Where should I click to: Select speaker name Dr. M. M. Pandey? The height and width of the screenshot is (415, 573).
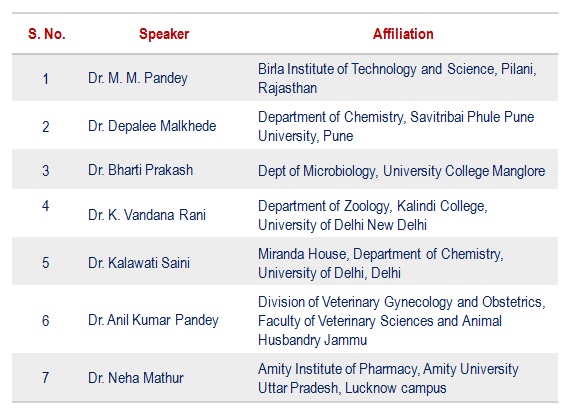[x=138, y=78]
